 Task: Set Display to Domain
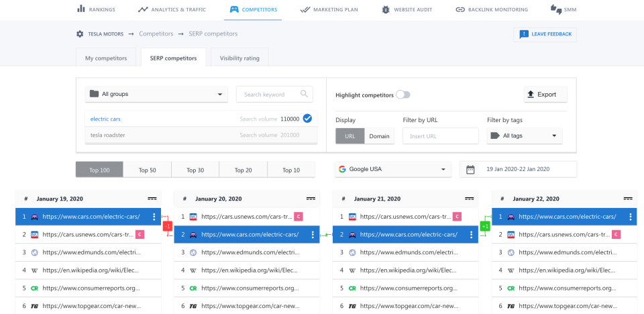point(379,136)
